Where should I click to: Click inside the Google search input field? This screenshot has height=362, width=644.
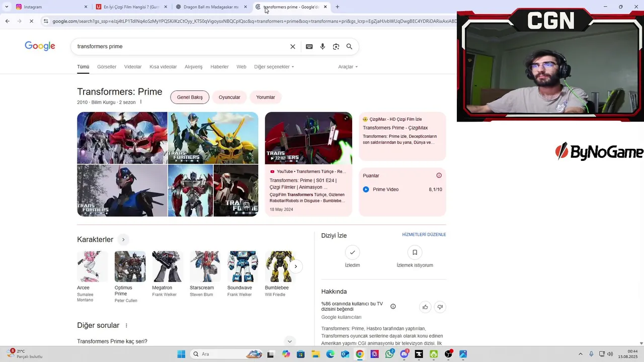click(181, 47)
